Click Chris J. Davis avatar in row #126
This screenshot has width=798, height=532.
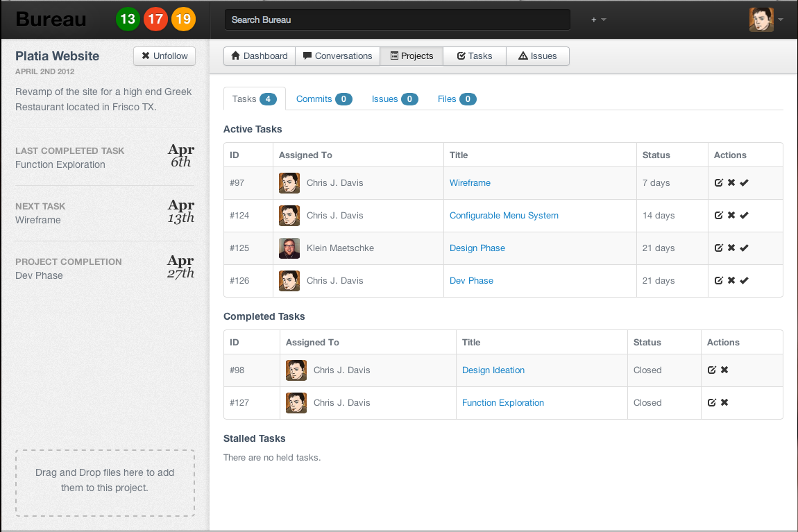pos(289,280)
